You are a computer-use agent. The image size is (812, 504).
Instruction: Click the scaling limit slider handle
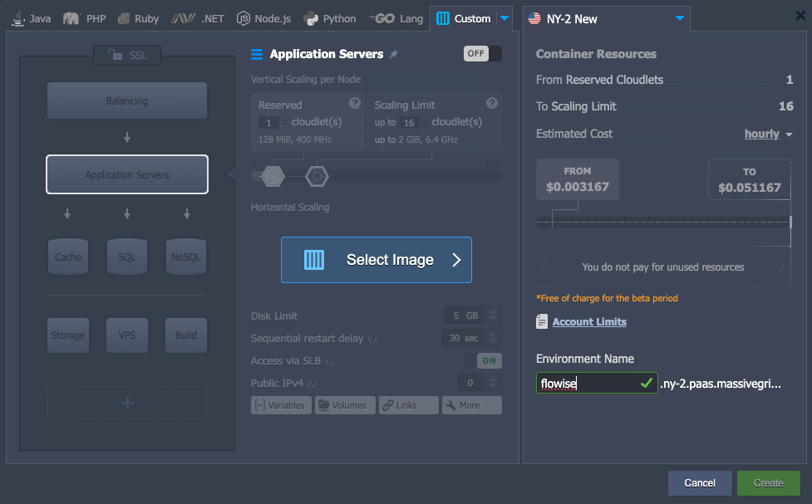coord(317,177)
